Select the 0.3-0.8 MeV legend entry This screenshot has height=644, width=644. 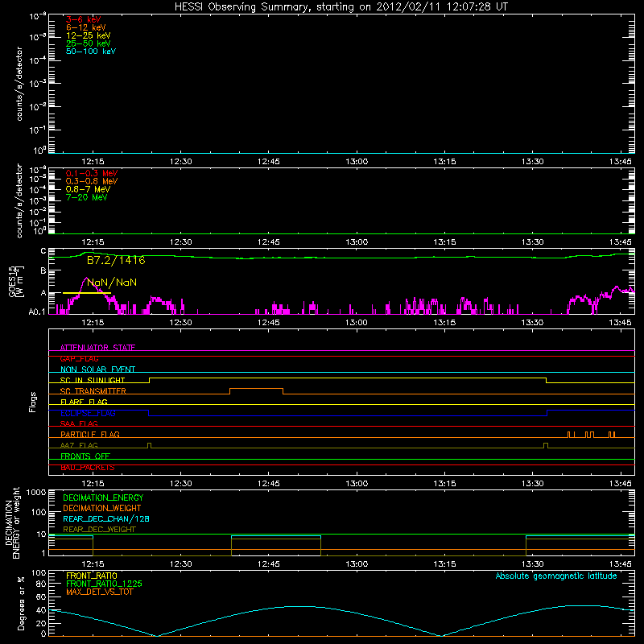click(92, 181)
